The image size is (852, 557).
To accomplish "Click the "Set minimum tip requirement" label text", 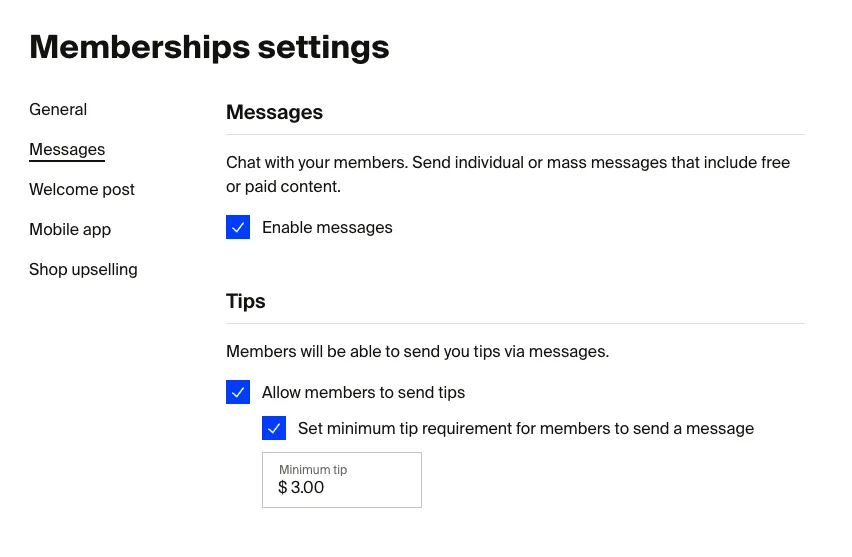I will [x=525, y=429].
